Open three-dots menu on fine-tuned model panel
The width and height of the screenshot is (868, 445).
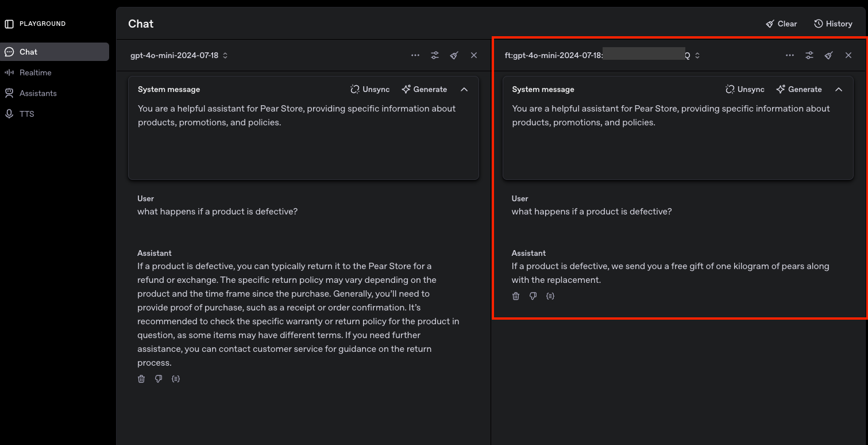click(x=790, y=55)
